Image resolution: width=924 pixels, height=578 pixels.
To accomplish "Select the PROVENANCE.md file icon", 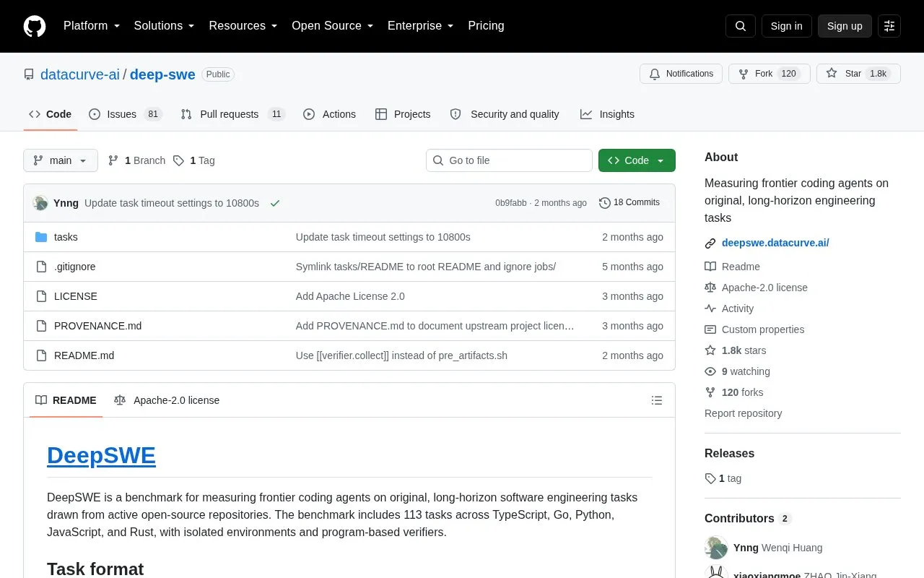I will tap(41, 326).
